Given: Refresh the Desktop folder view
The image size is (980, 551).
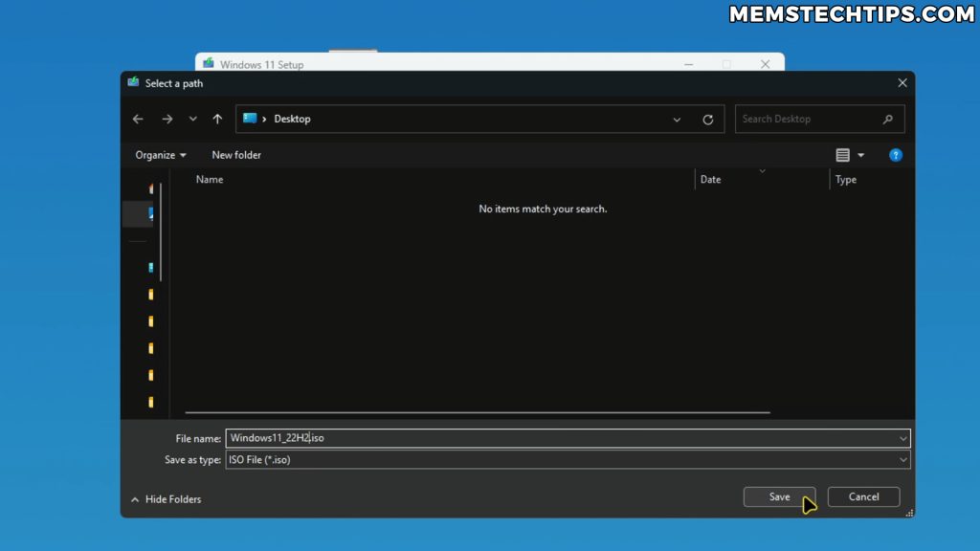Looking at the screenshot, I should (x=707, y=120).
